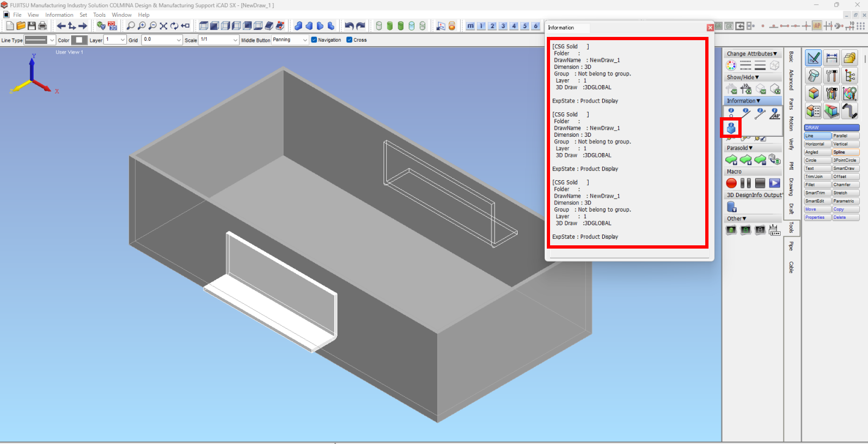868x444 pixels.
Task: Click the angle information icon
Action: pos(775,113)
